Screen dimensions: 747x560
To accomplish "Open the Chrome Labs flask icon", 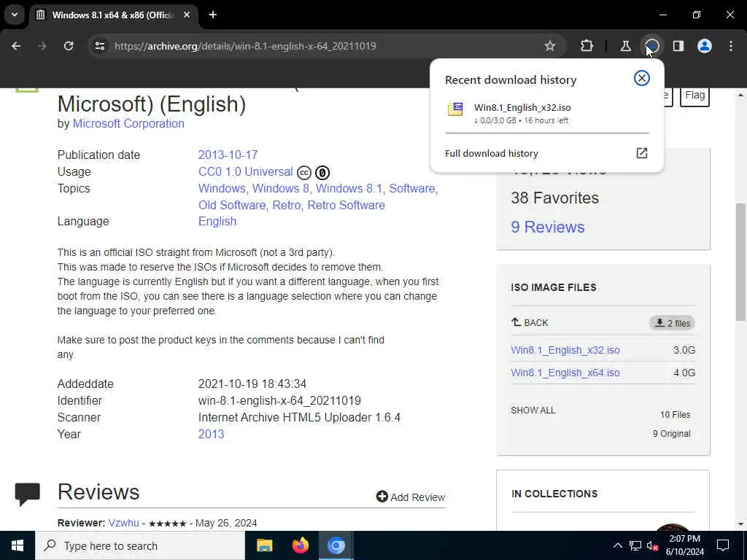I will click(x=625, y=46).
